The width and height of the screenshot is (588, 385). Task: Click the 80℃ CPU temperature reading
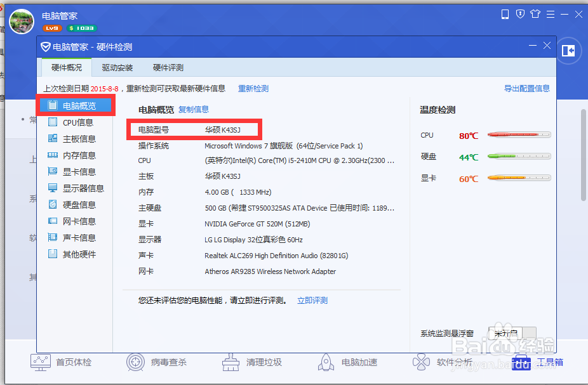coord(469,136)
